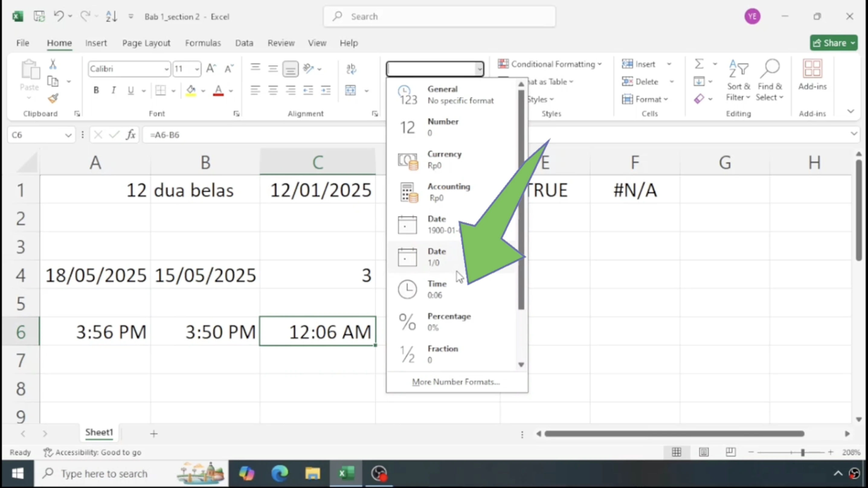
Task: Activate the Format Painter tool
Action: point(53,99)
